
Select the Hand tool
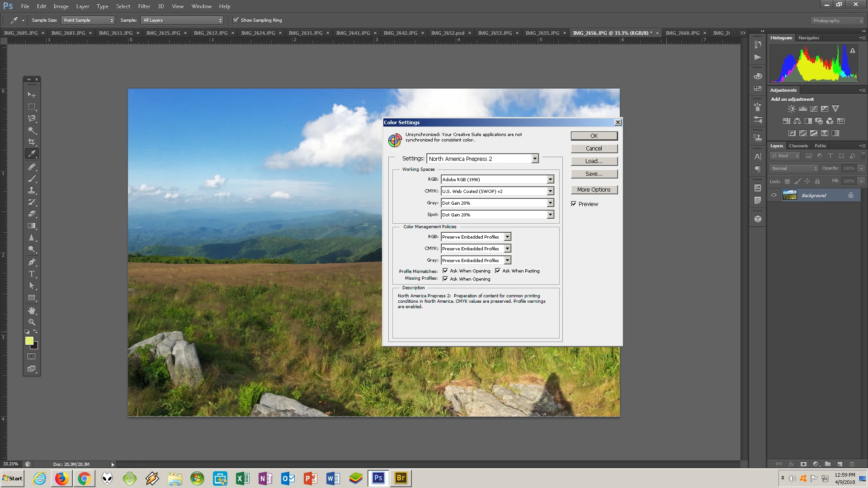[x=32, y=310]
